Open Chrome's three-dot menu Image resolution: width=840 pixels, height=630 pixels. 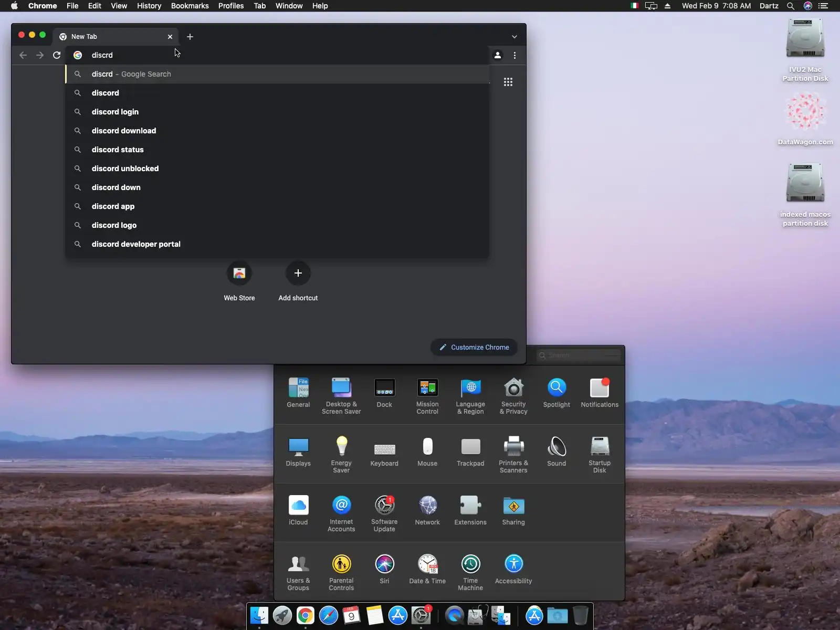pyautogui.click(x=514, y=55)
